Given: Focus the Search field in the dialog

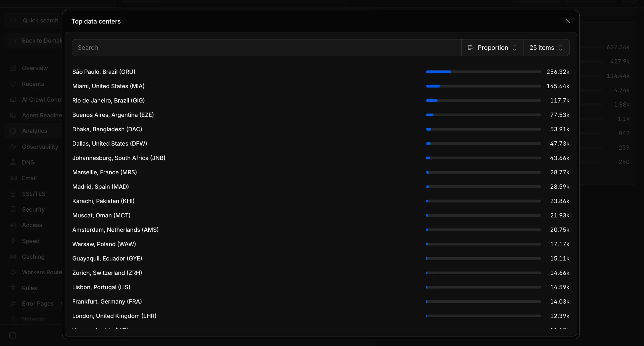Looking at the screenshot, I should 266,48.
